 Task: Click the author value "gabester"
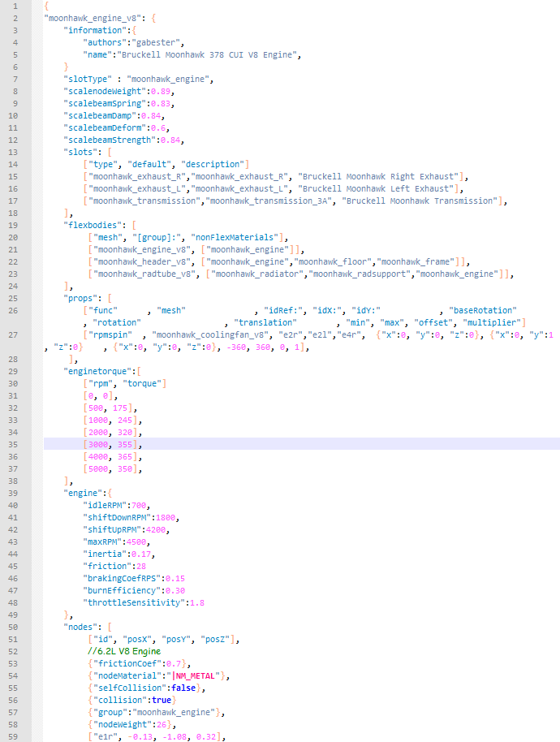click(x=156, y=42)
